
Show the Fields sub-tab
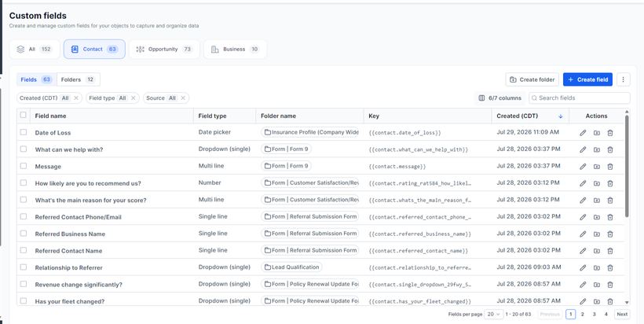pyautogui.click(x=37, y=79)
